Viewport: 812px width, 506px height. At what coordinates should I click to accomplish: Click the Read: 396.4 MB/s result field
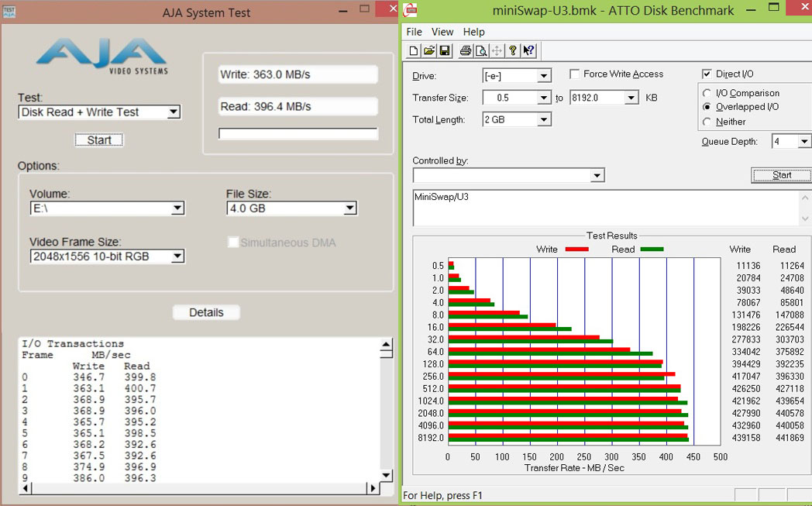coord(298,107)
